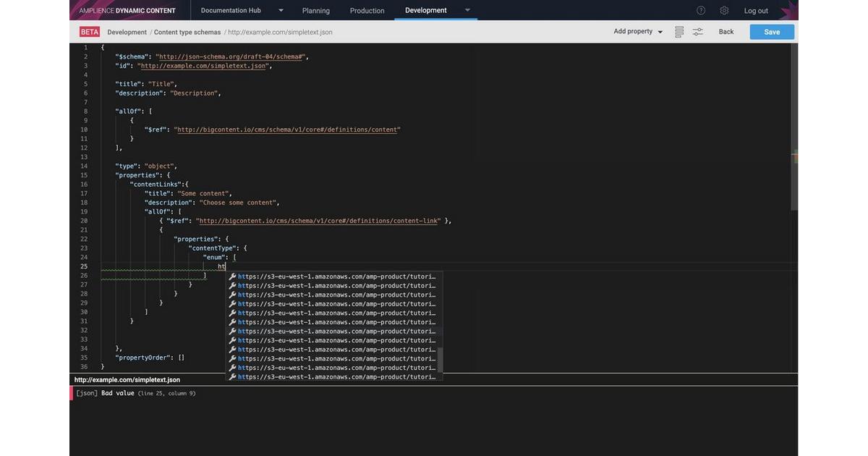Save the schema with the Save button

[772, 32]
